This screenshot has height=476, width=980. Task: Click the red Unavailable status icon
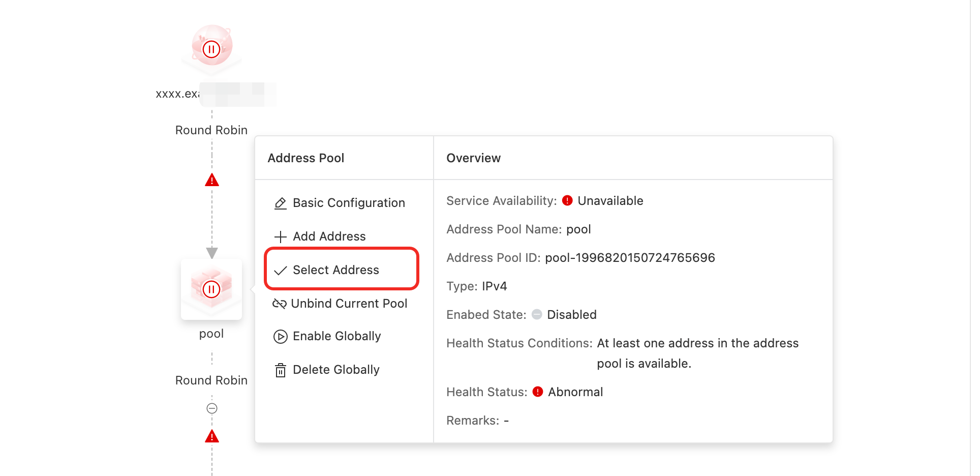[x=567, y=201]
